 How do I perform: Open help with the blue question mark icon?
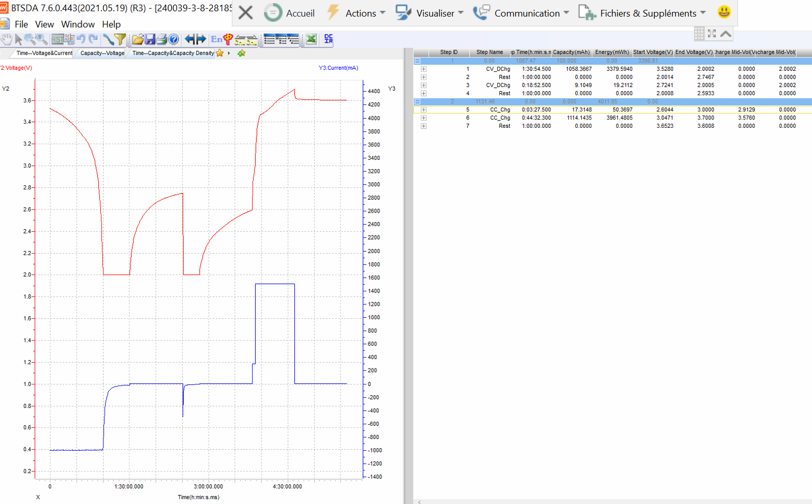coord(174,39)
